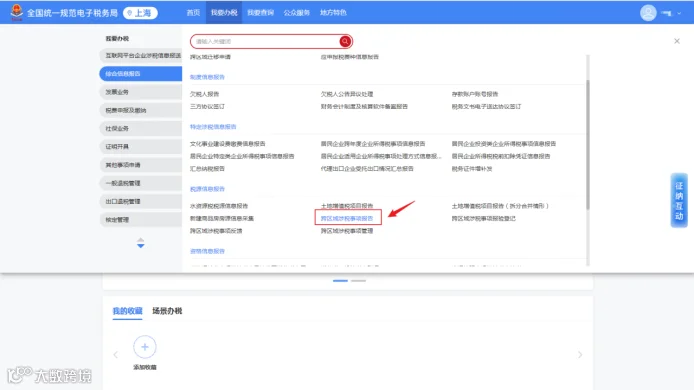Open 文化事业建设费缴费信息报告 link
The height and width of the screenshot is (390, 694).
pos(227,143)
